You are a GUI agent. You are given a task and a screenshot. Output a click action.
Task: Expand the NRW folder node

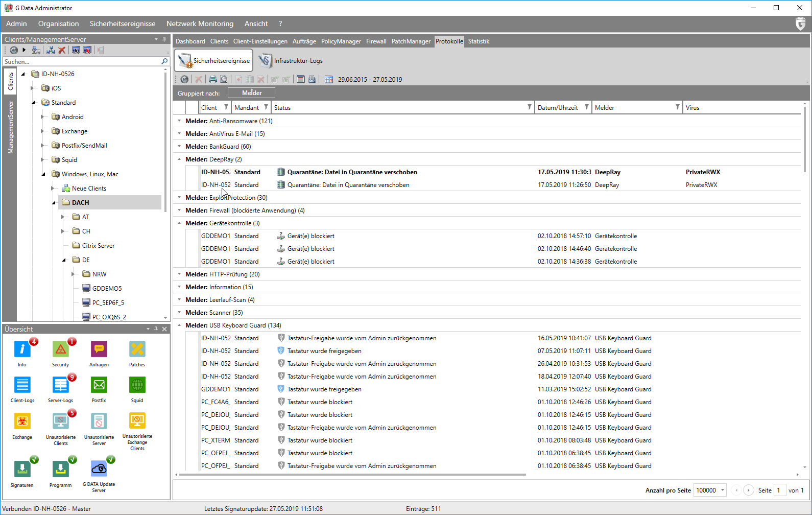coord(74,274)
